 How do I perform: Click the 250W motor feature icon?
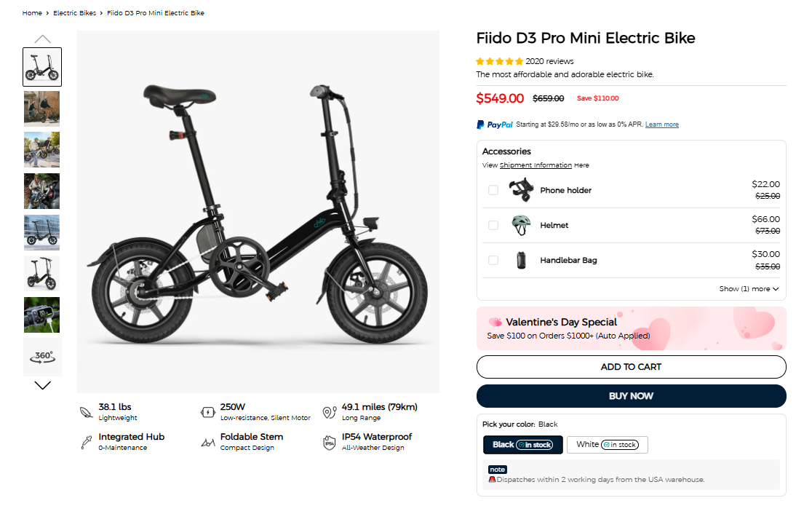point(208,412)
